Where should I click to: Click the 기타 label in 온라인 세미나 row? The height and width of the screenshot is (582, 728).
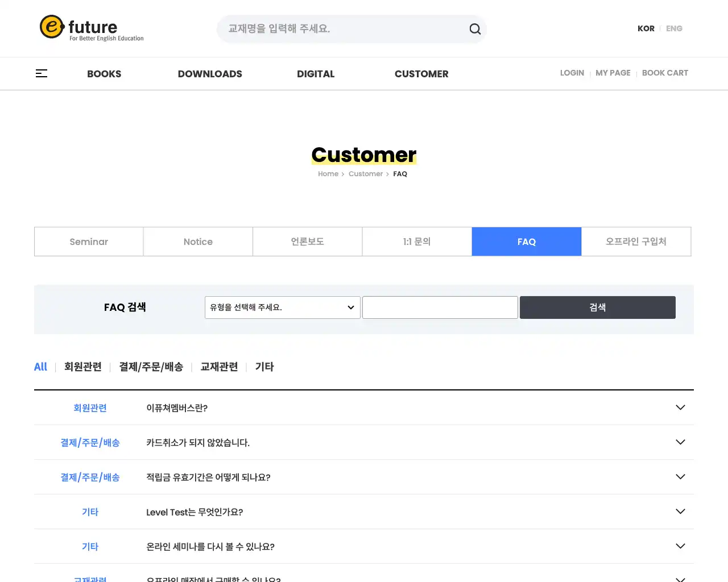pyautogui.click(x=90, y=547)
